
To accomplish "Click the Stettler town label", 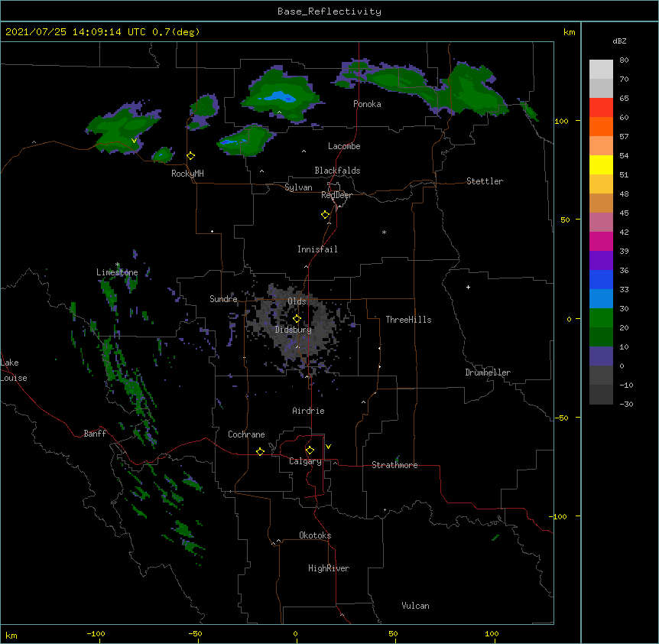I will click(485, 181).
